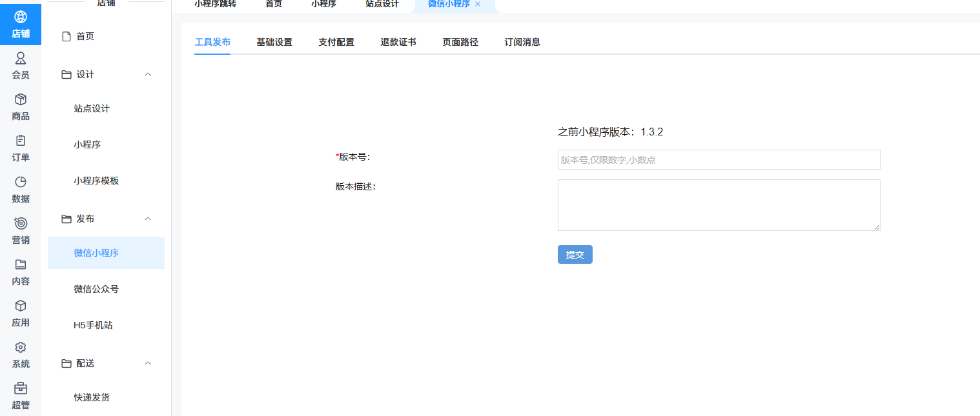
Task: Open H5手机站 in the sidebar
Action: pos(93,325)
